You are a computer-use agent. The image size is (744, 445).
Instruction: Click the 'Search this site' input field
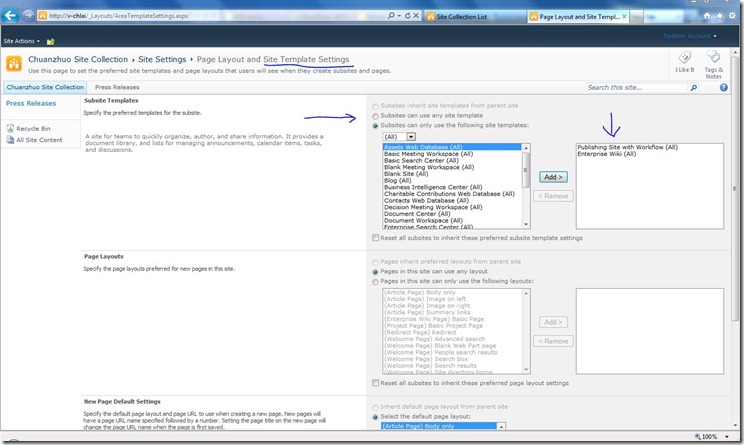coord(636,88)
